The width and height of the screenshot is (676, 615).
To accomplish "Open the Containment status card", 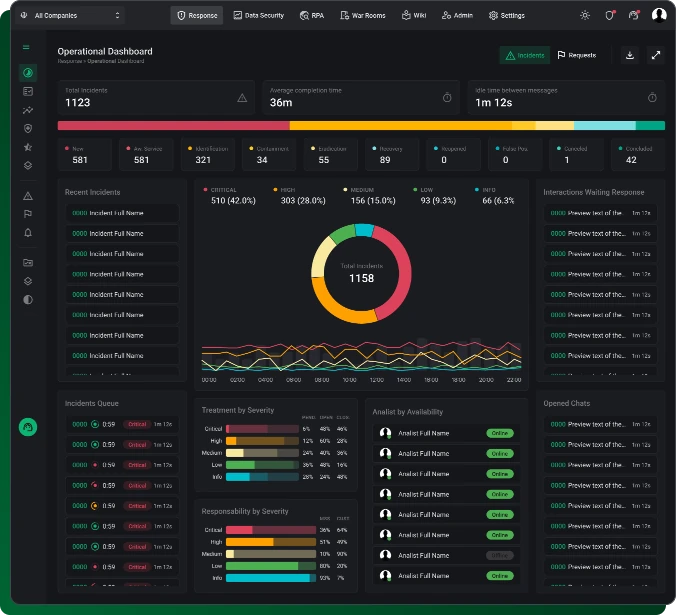I will tap(269, 155).
